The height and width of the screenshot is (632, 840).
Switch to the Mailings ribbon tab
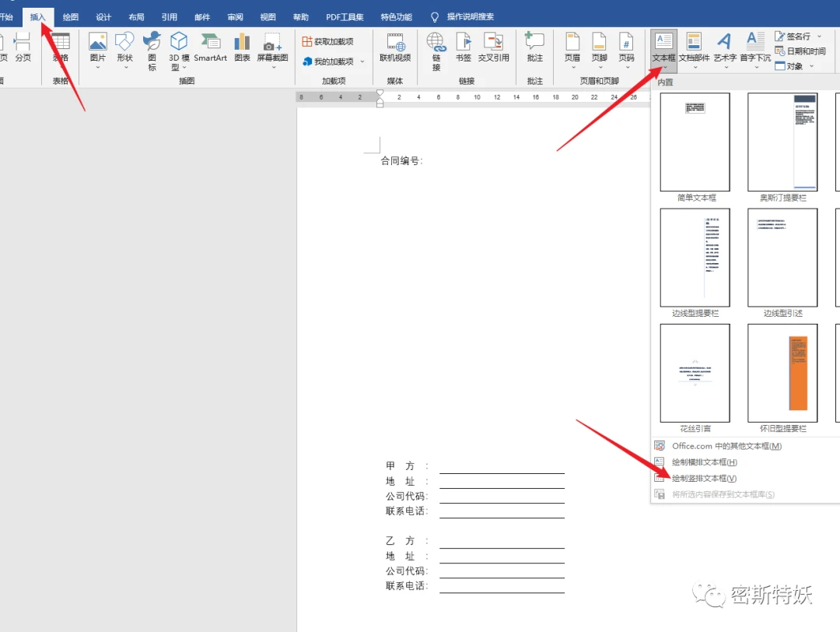coord(202,16)
